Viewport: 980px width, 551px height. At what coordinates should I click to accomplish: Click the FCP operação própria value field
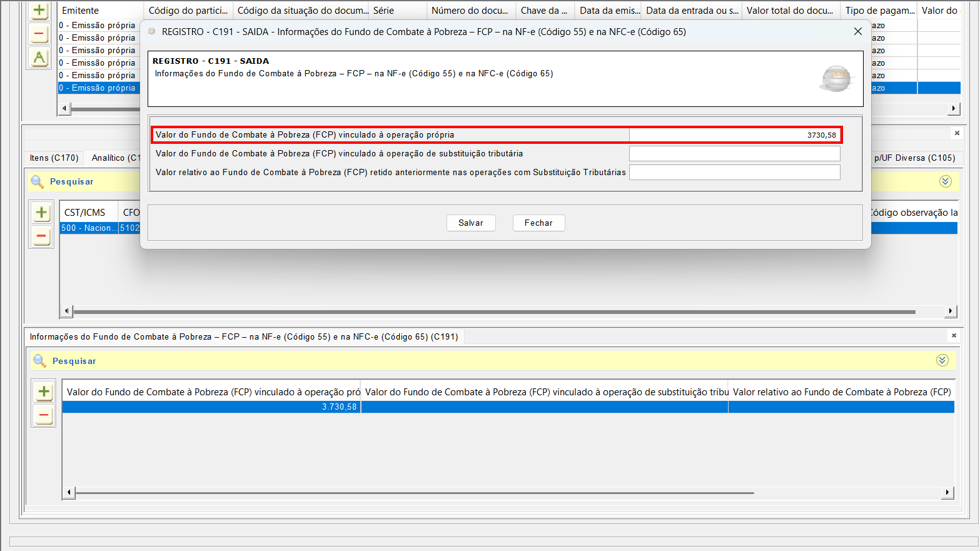pos(734,135)
